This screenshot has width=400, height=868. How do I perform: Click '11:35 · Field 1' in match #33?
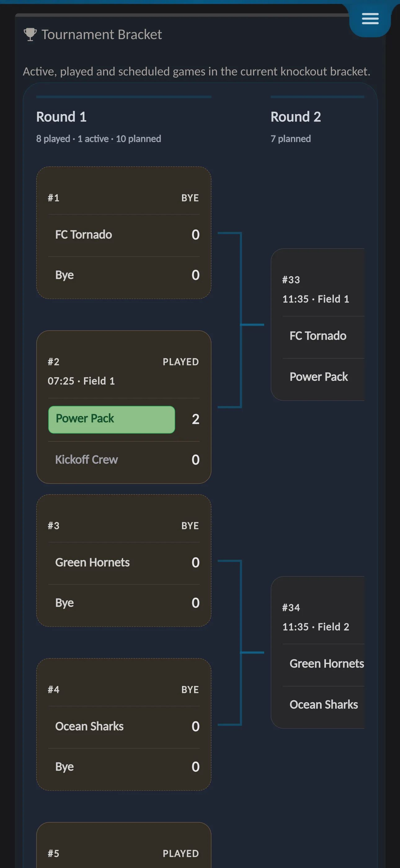316,299
